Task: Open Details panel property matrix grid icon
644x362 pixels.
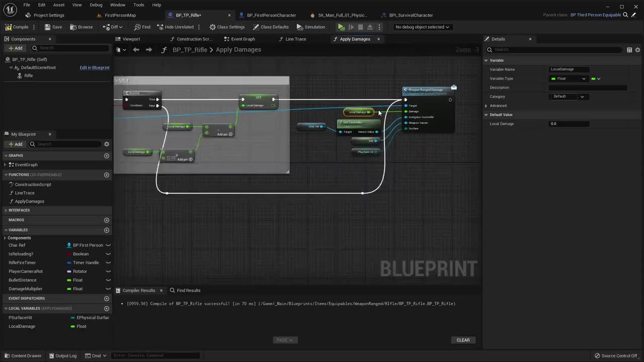Action: (x=629, y=50)
